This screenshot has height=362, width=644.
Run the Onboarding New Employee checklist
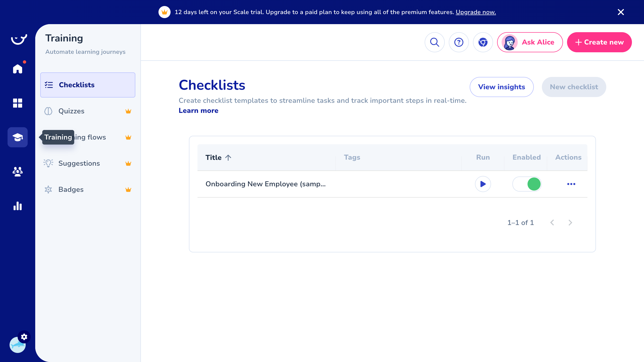pyautogui.click(x=483, y=184)
